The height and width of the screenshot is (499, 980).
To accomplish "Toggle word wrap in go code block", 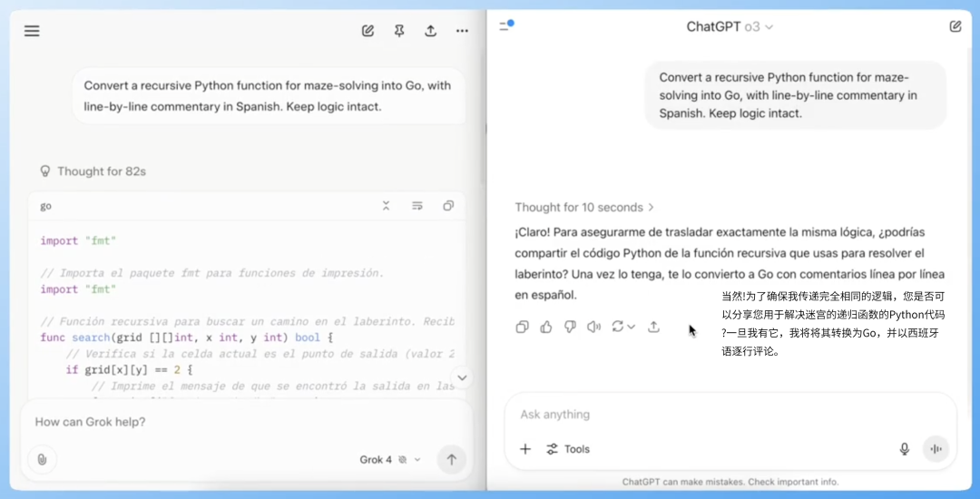I will coord(417,205).
